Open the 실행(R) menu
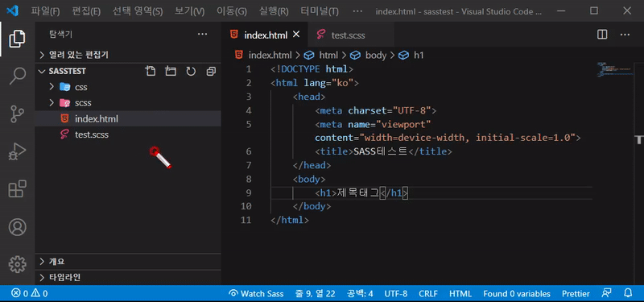This screenshot has height=302, width=644. tap(274, 11)
